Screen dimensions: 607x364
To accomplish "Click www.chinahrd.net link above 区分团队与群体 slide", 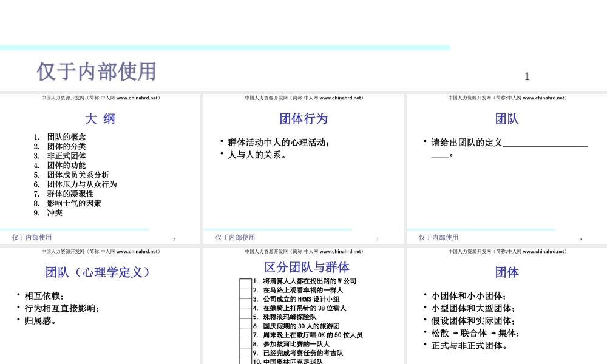I will 340,251.
